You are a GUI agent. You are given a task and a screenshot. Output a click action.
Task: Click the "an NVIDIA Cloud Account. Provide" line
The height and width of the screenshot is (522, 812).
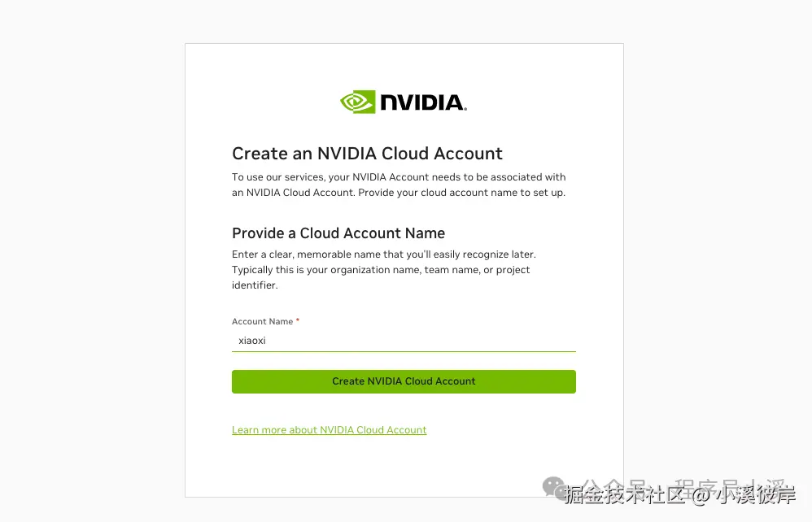pyautogui.click(x=399, y=193)
